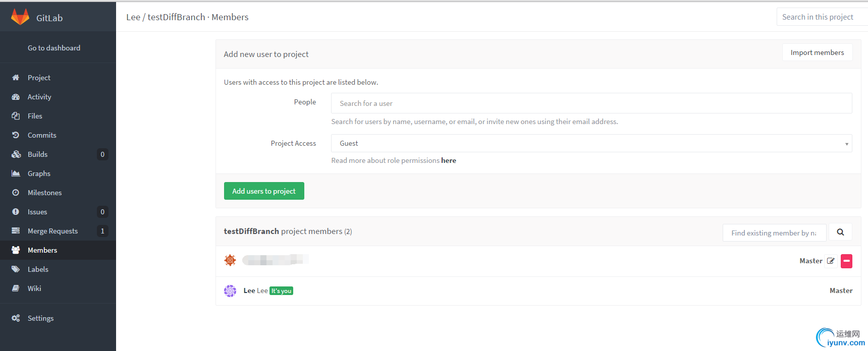The image size is (868, 351).
Task: Go to Milestones page
Action: click(x=44, y=193)
